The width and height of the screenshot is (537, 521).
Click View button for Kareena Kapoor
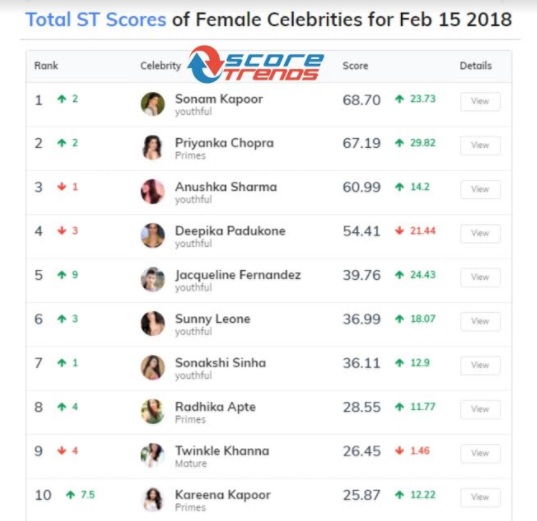[x=480, y=497]
